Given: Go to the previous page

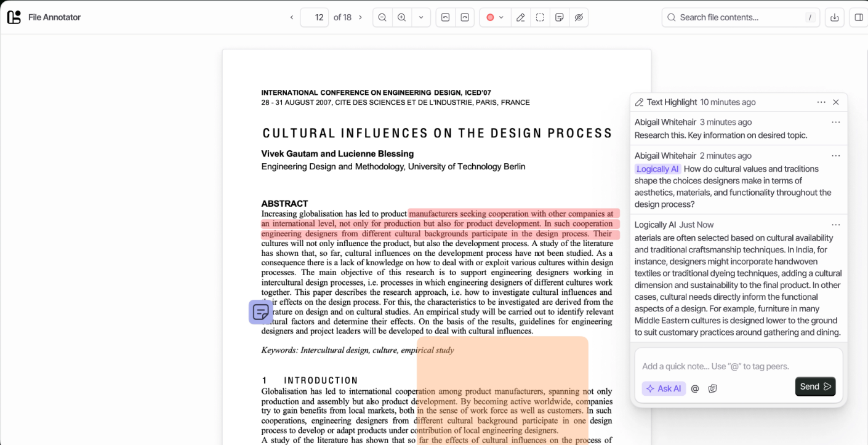Looking at the screenshot, I should tap(292, 17).
